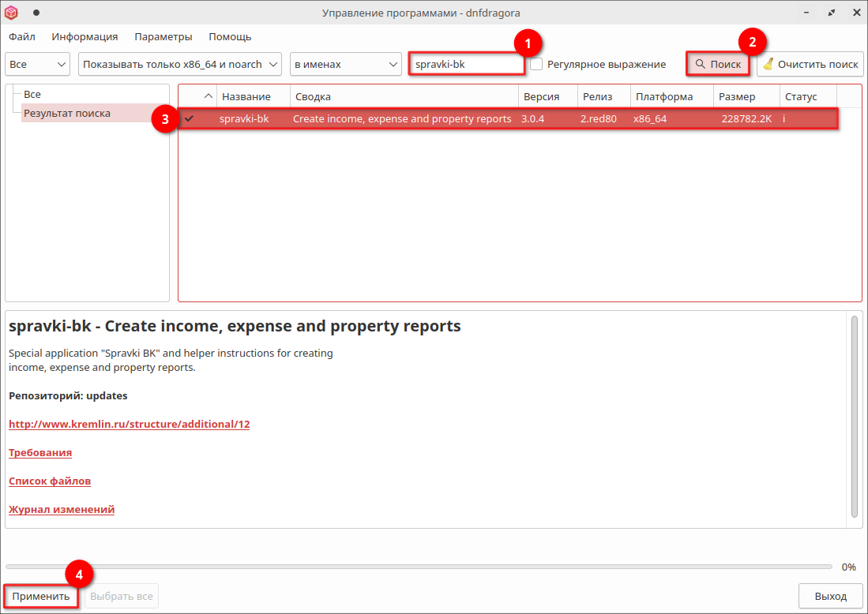Image resolution: width=868 pixels, height=614 pixels.
Task: Open the в именах search scope dropdown
Action: coord(346,64)
